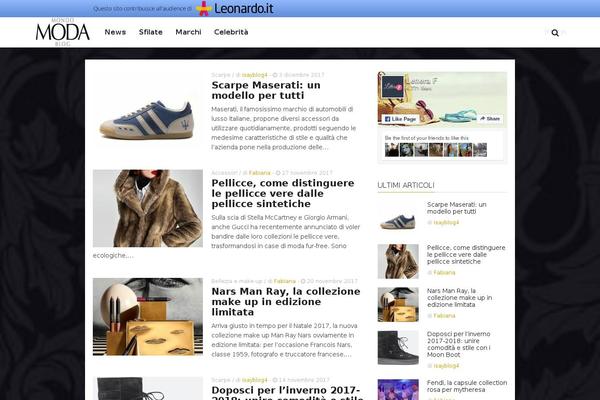Click the Mondo Moda Blog logo

[63, 32]
